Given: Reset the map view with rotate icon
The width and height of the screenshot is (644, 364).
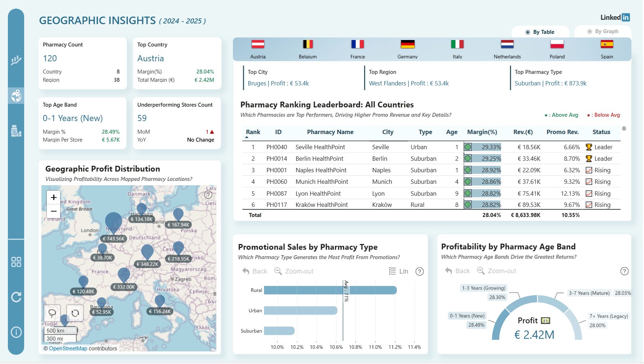Looking at the screenshot, I should [x=75, y=313].
